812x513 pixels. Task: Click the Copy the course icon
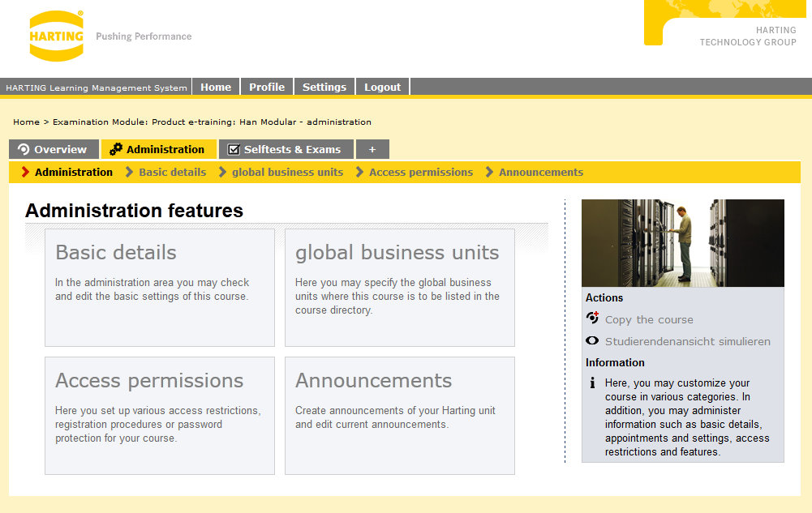coord(592,318)
